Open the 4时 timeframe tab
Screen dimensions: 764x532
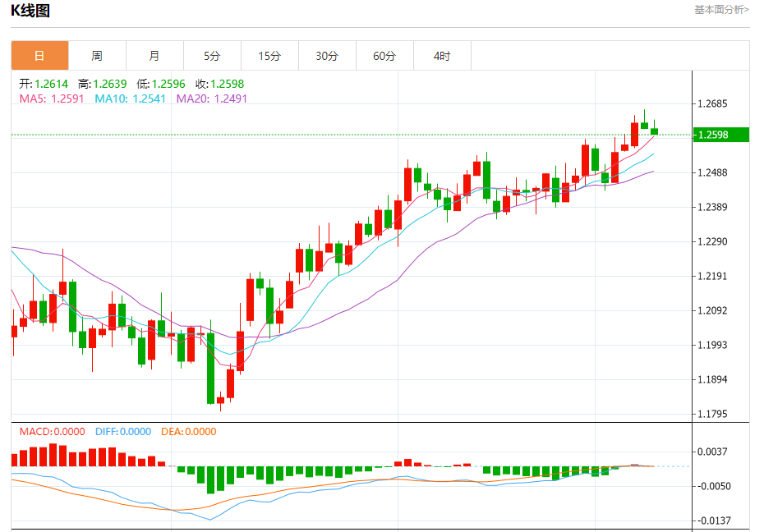(x=443, y=56)
